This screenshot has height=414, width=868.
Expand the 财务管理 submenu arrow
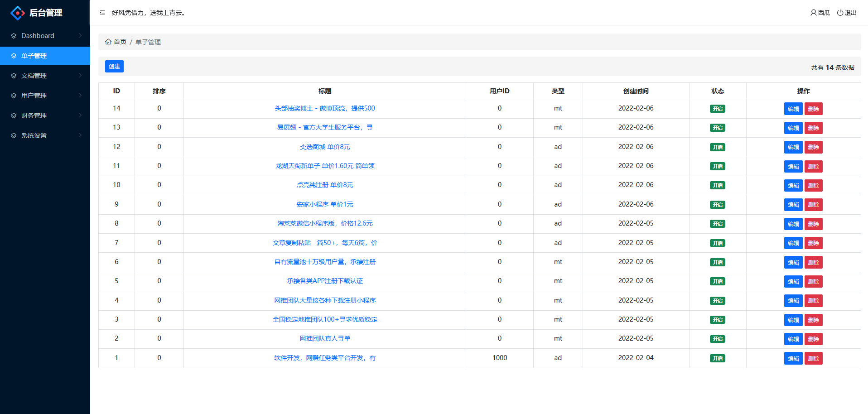[80, 116]
